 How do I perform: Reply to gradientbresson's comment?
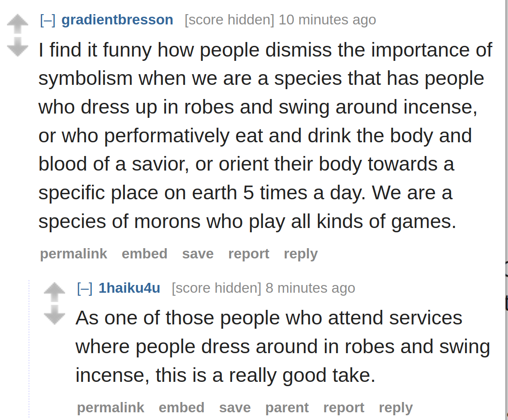[301, 254]
